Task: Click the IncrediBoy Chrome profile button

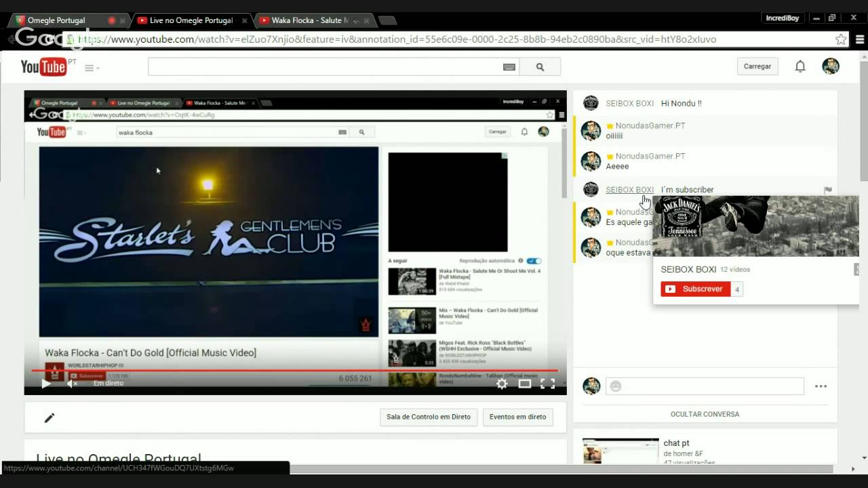Action: (x=782, y=18)
